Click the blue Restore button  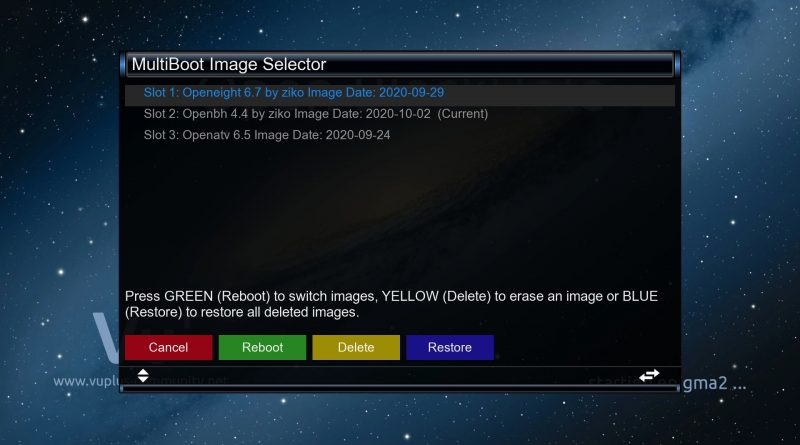tap(450, 348)
